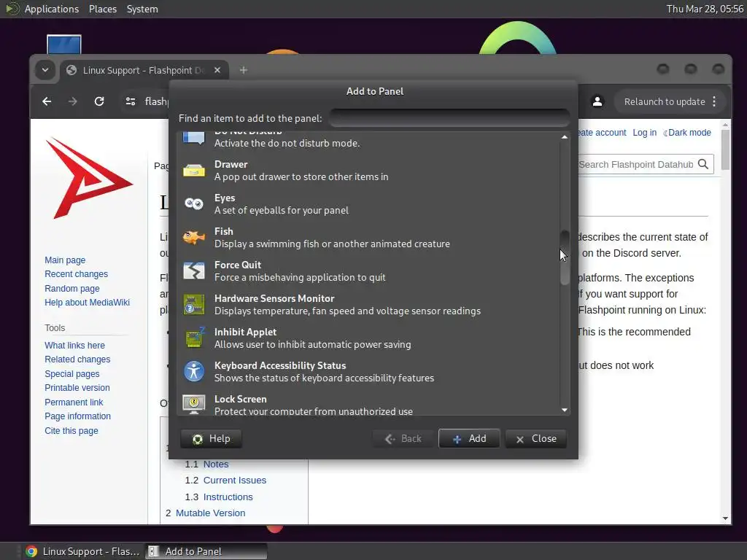The height and width of the screenshot is (560, 747).
Task: Reload the Flashpoint page
Action: [x=99, y=101]
